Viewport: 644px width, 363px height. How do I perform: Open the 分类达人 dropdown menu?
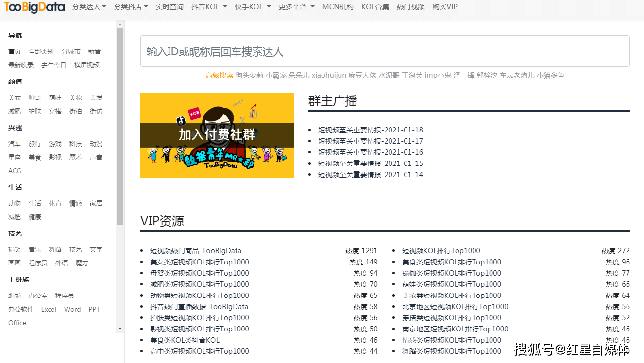pyautogui.click(x=89, y=7)
